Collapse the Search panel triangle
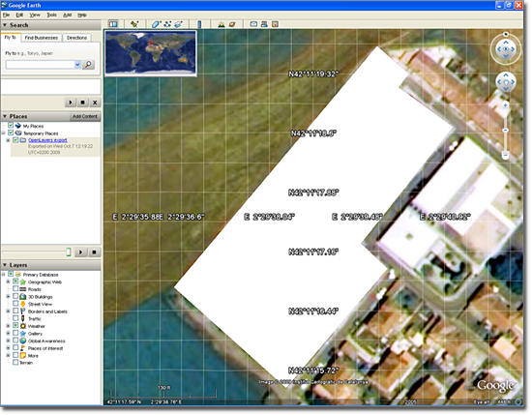The image size is (532, 415). 5,25
